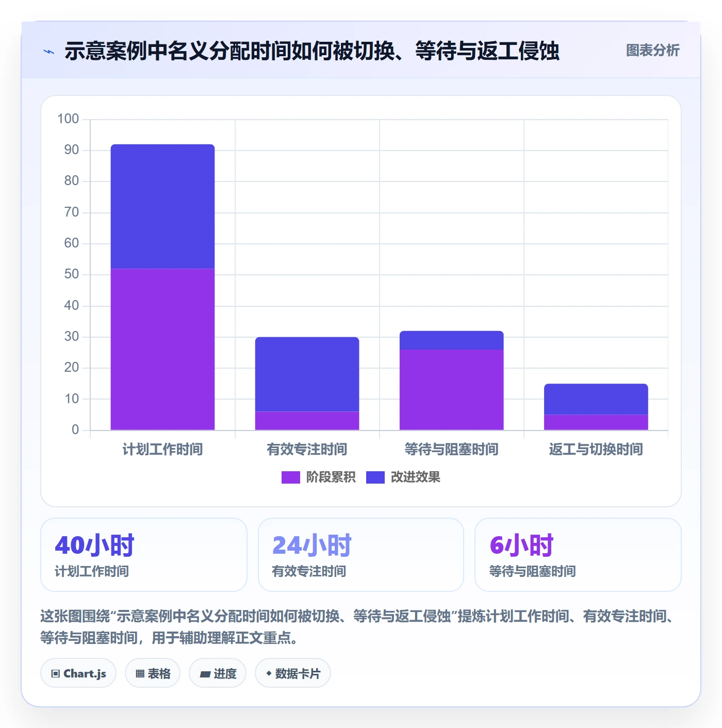Select the 进度 tag

[x=218, y=673]
